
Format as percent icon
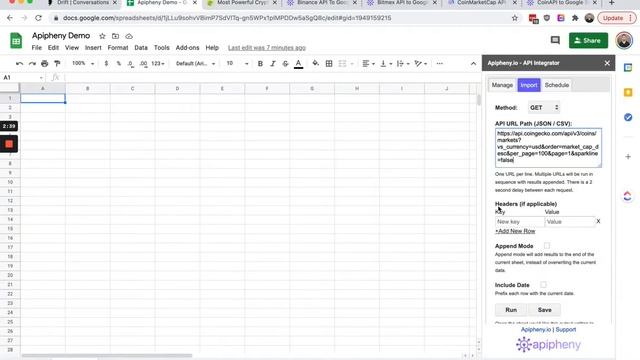[x=119, y=64]
